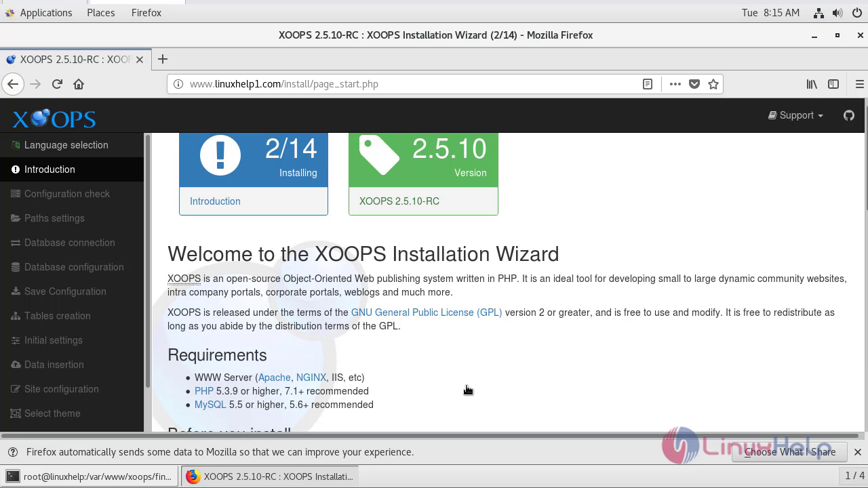
Task: Click the underlined XOOPS abbreviation in paragraph
Action: tap(184, 279)
